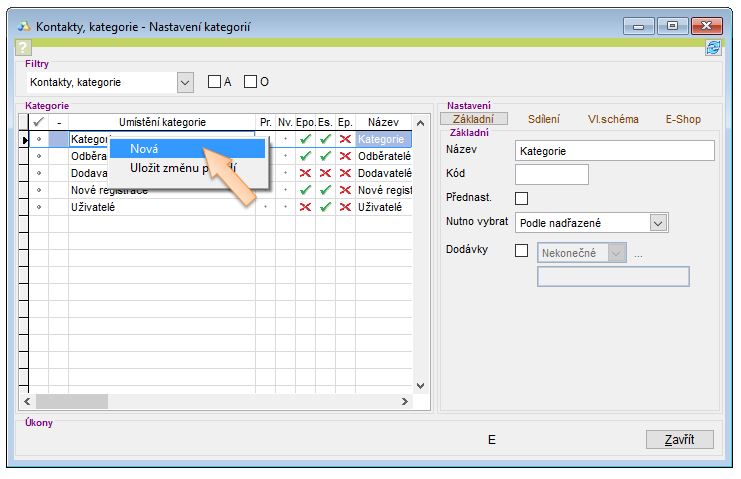Image resolution: width=741 pixels, height=479 pixels.
Task: Click the Es. green check in Uživatelé row
Action: (325, 207)
